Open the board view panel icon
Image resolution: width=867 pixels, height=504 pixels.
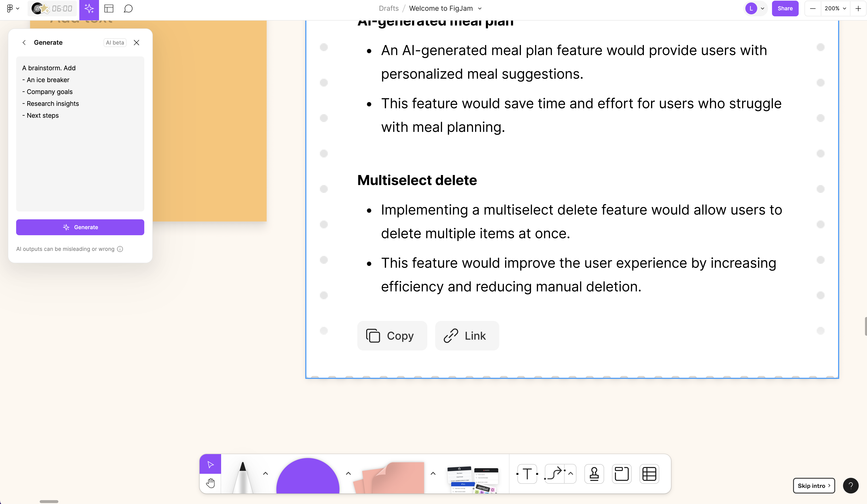point(109,9)
